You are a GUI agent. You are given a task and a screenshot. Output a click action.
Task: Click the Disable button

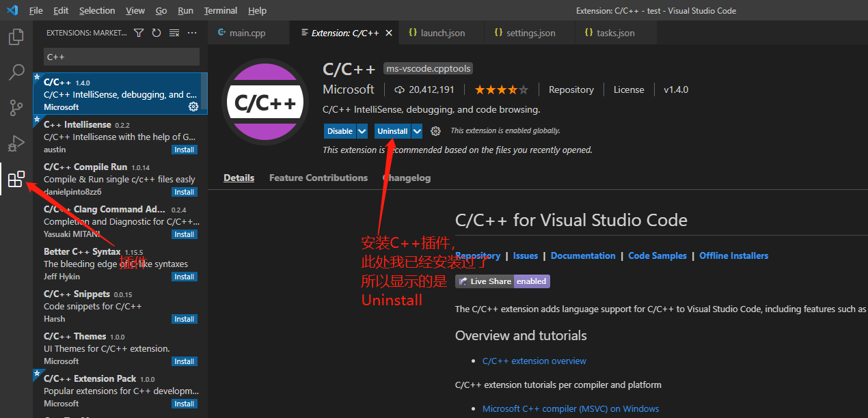340,131
